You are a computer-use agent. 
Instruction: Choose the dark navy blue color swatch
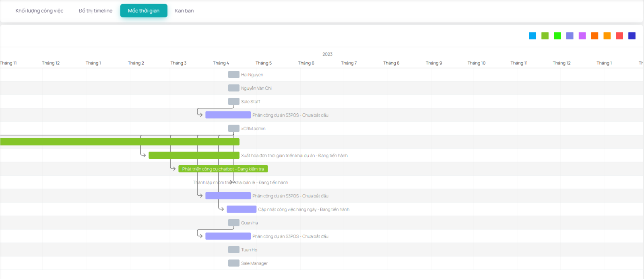(x=632, y=36)
